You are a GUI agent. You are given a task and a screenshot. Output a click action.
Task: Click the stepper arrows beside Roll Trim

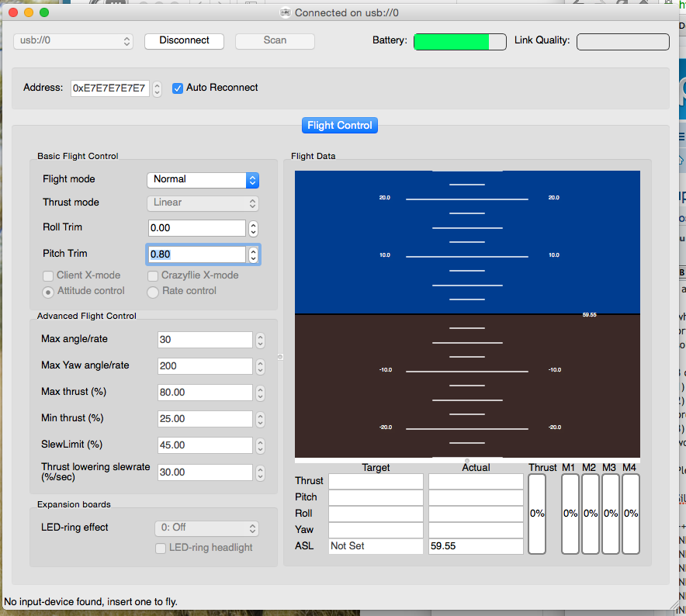(253, 228)
